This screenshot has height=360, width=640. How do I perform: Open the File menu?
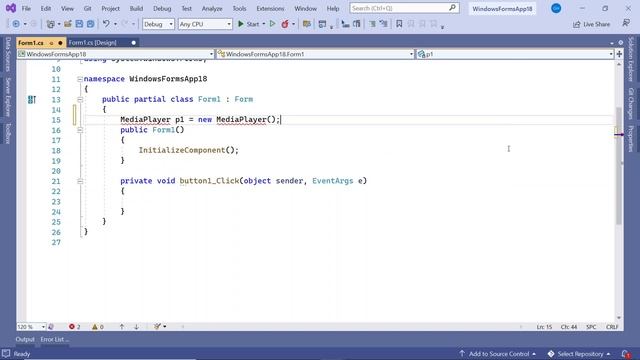click(26, 8)
